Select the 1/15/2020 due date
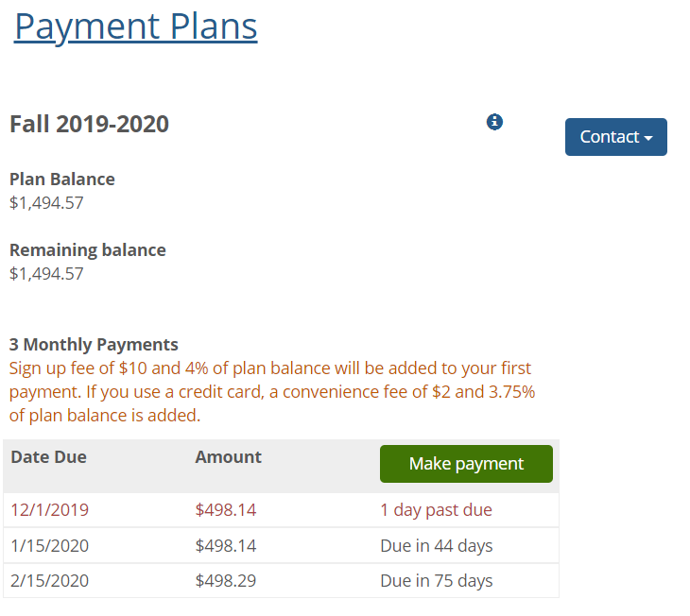Screen dimensions: 690x616 click(x=49, y=546)
